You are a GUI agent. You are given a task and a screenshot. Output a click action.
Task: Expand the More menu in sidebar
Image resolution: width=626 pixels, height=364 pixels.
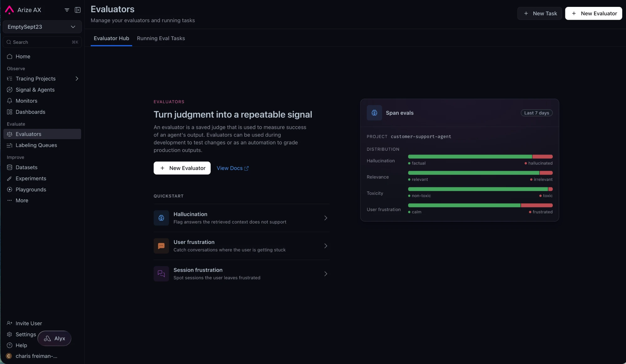click(x=42, y=200)
